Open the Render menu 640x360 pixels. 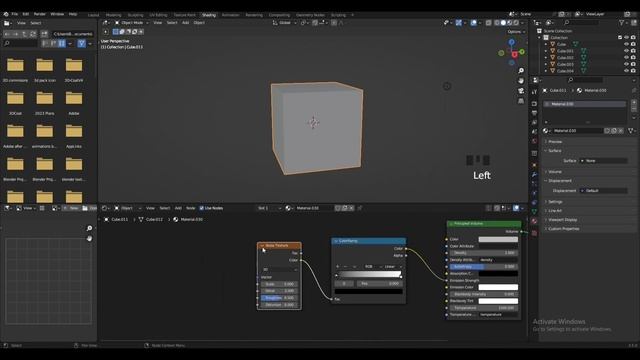click(x=40, y=14)
